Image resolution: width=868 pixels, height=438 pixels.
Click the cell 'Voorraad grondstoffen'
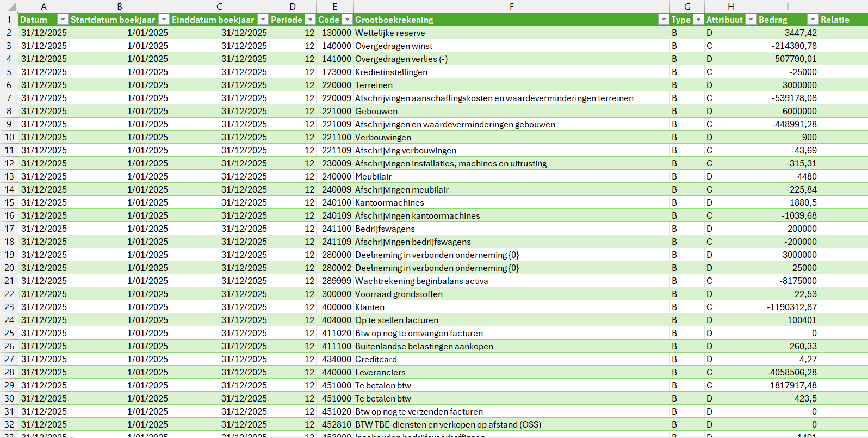(511, 294)
